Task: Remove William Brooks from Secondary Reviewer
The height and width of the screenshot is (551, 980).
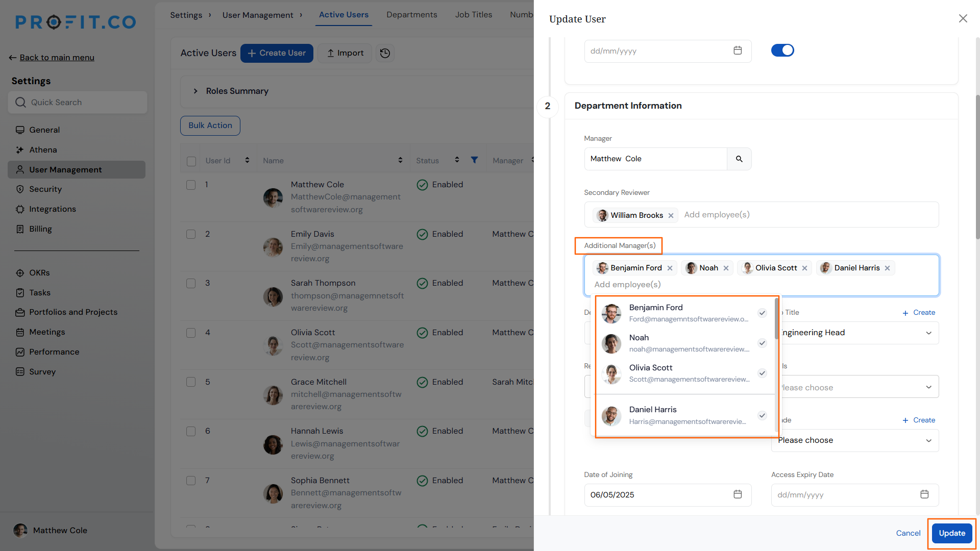Action: tap(671, 216)
